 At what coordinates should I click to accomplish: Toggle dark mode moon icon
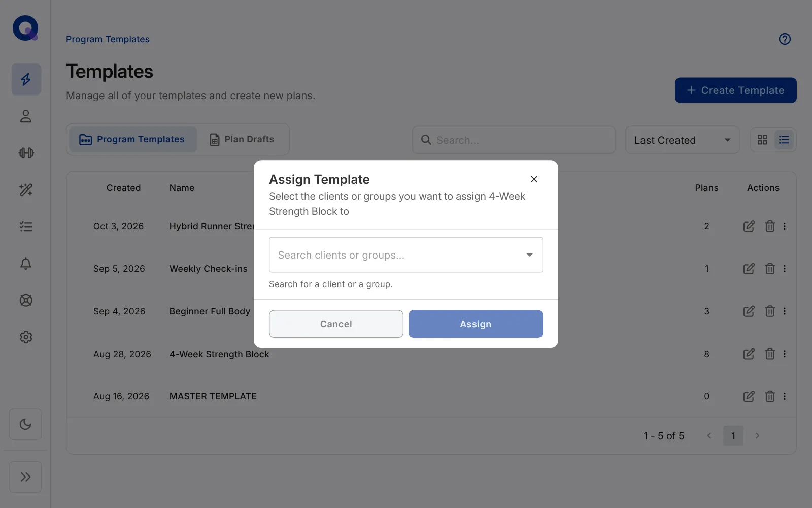tap(25, 424)
